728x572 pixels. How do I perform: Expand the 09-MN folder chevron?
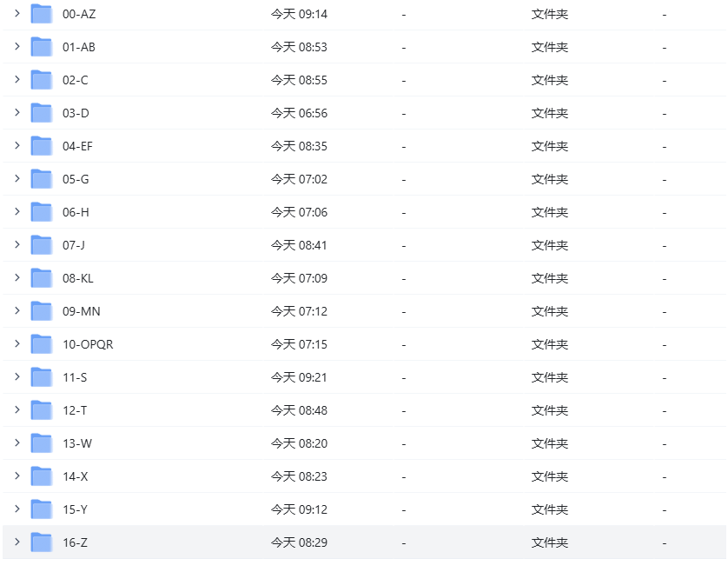tap(17, 310)
